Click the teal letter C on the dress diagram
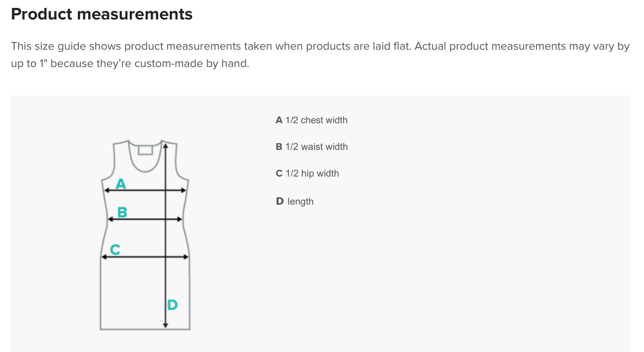Image resolution: width=644 pixels, height=352 pixels. 115,249
